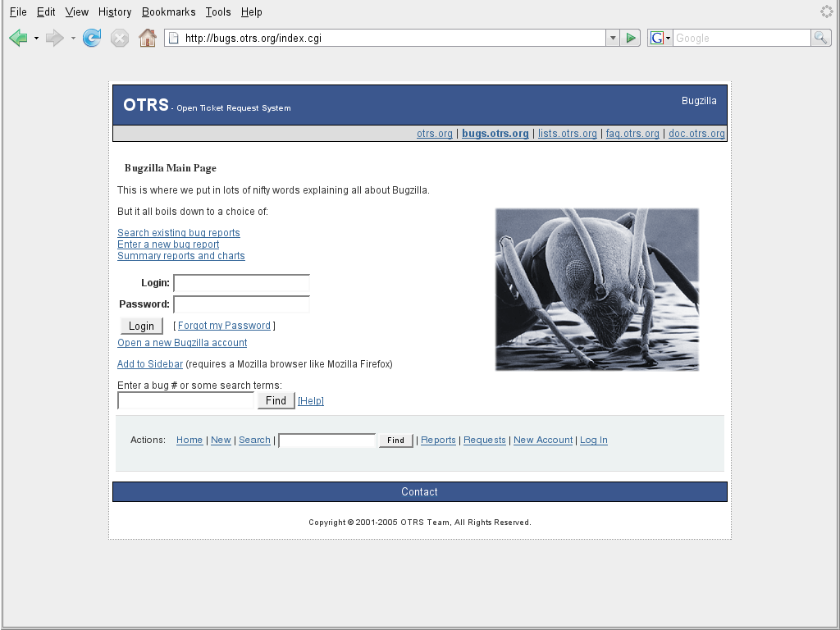
Task: Open the Tools menu
Action: [218, 12]
